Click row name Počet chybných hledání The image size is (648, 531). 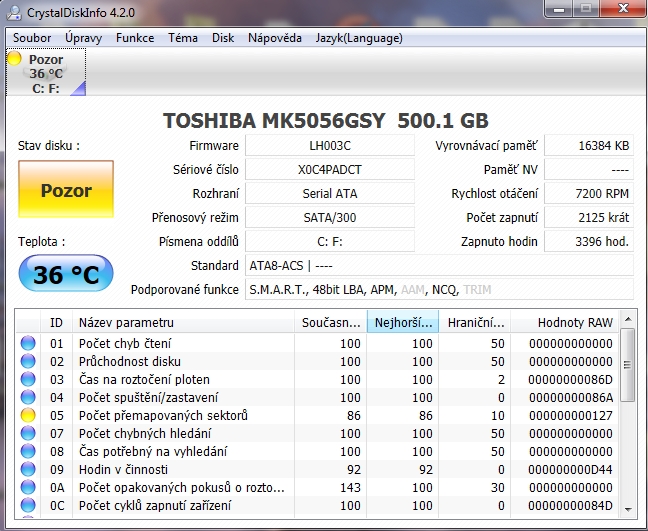tap(145, 433)
